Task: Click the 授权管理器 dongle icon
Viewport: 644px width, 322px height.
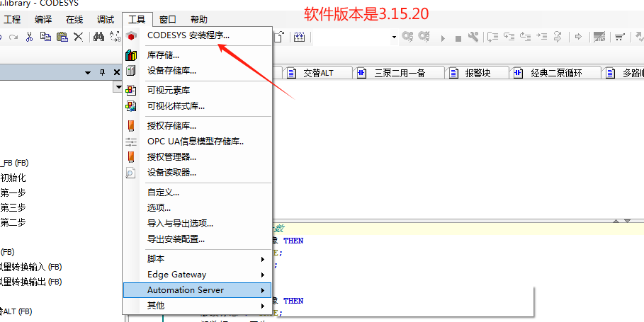Action: (130, 156)
